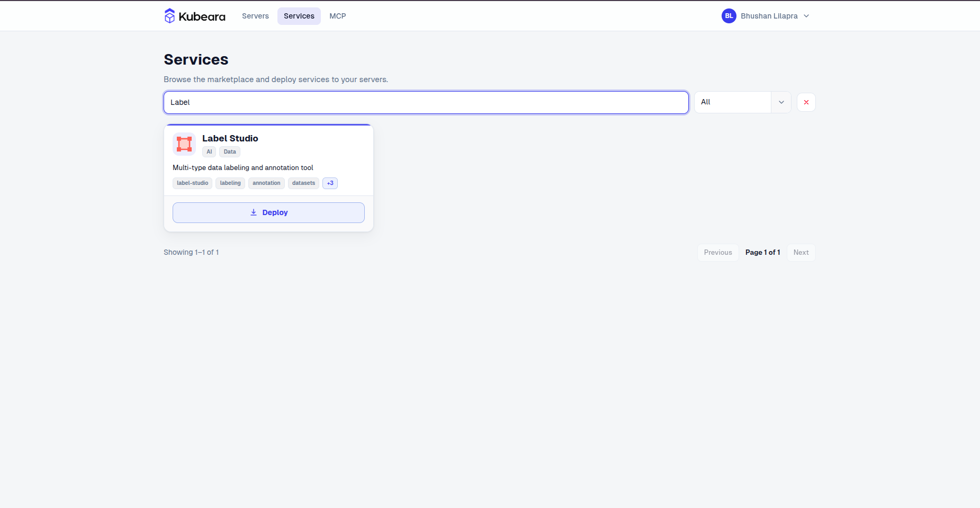Viewport: 980px width, 508px height.
Task: Select the label-studio tag
Action: click(193, 183)
